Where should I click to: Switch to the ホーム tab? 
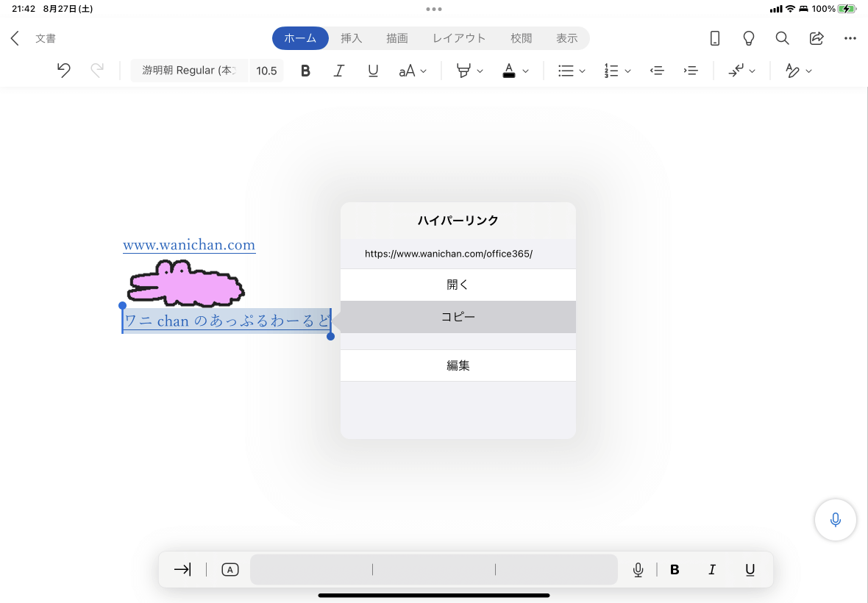coord(300,38)
